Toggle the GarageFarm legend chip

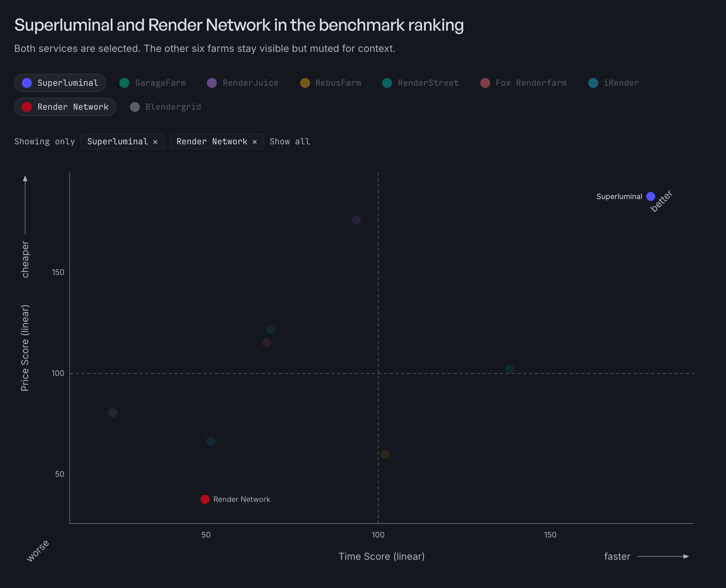tap(153, 83)
